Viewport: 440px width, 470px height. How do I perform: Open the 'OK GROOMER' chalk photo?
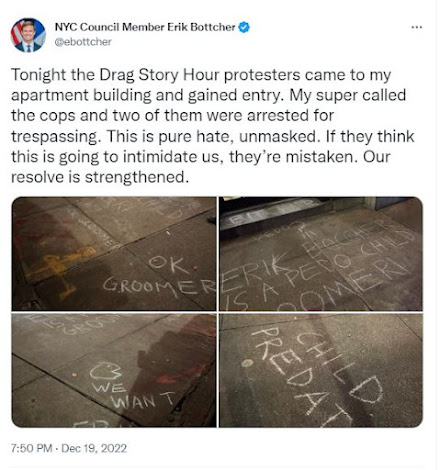pos(114,254)
